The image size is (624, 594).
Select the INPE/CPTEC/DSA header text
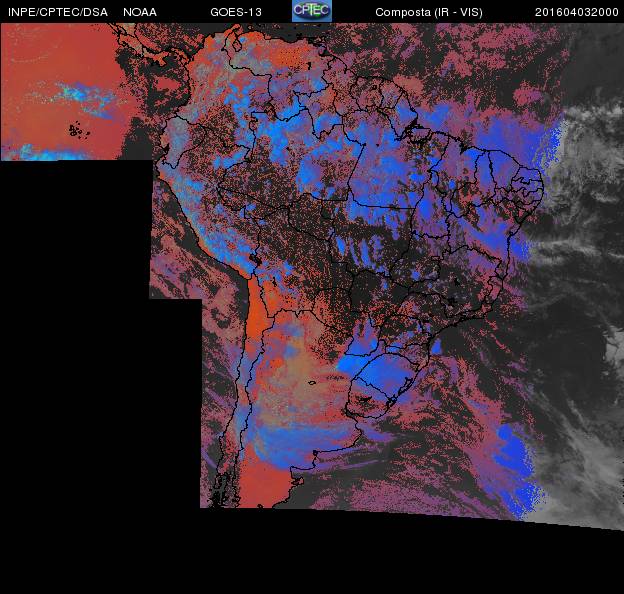coord(58,12)
